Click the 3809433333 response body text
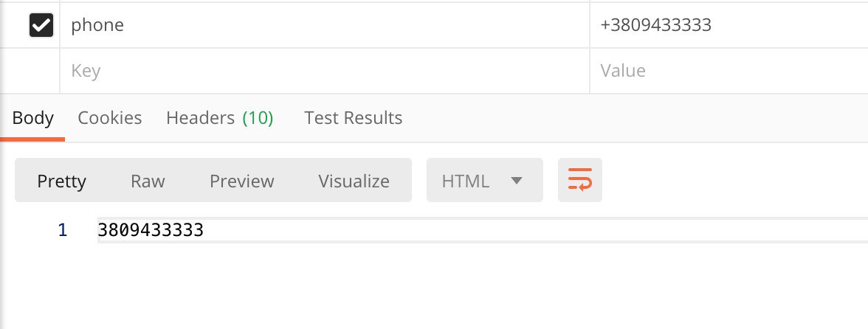Viewport: 868px width, 329px height. (x=151, y=230)
